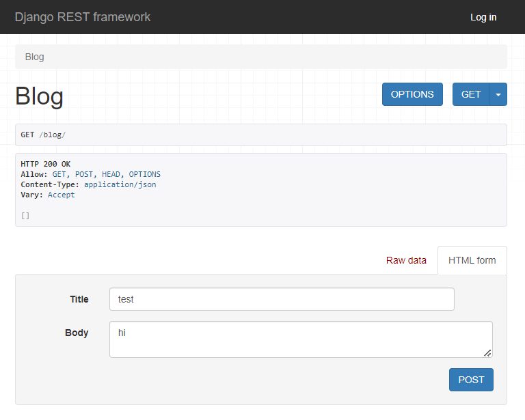
Task: Click the Log in link
Action: [483, 17]
